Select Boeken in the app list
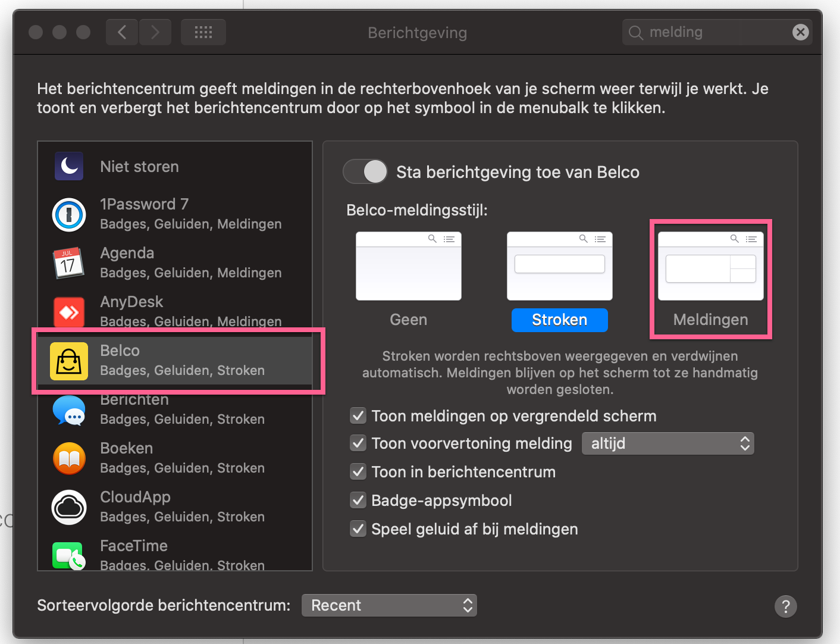840x644 pixels. 175,458
